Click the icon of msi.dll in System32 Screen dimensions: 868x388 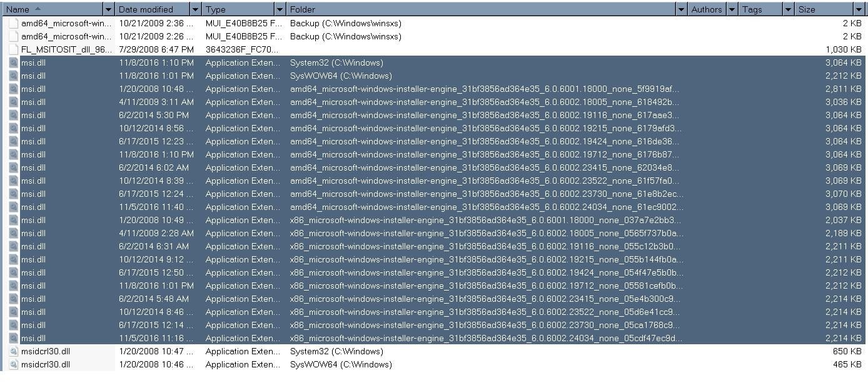coord(13,62)
